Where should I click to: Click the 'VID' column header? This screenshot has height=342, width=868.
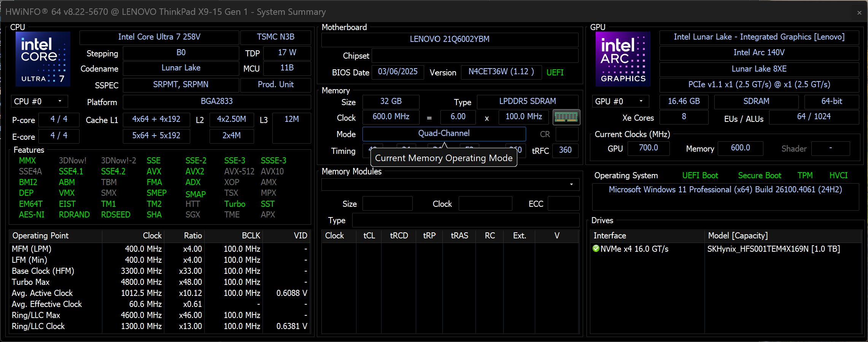tap(286, 236)
